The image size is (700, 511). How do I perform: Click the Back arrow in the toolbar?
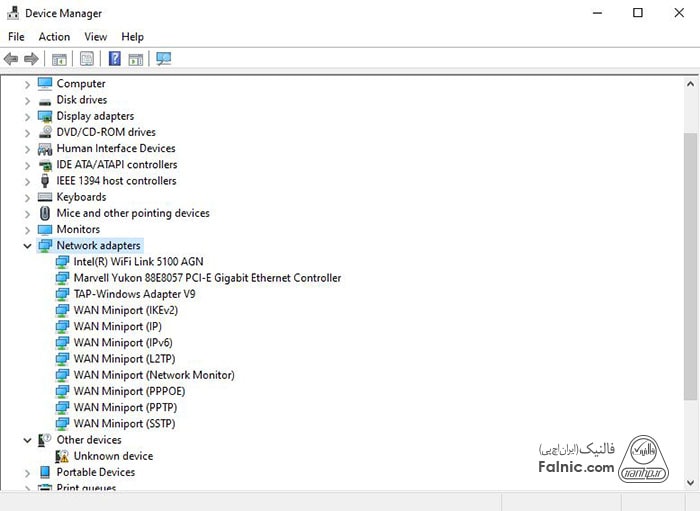pyautogui.click(x=12, y=59)
